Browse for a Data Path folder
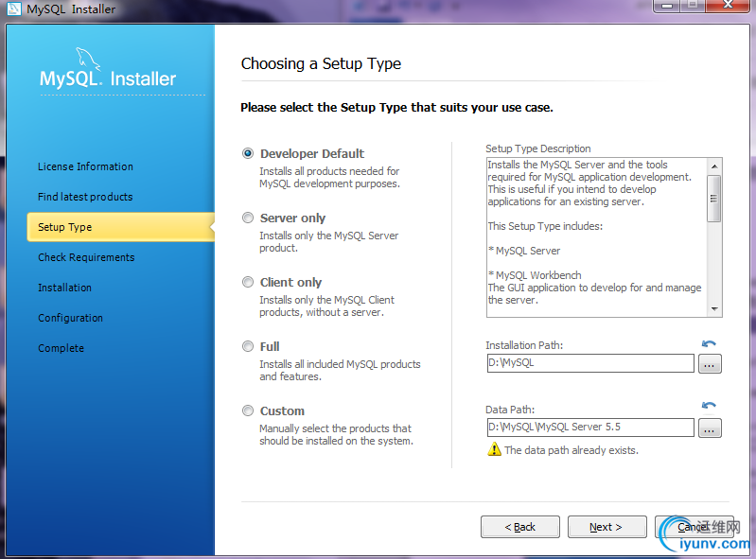 710,428
